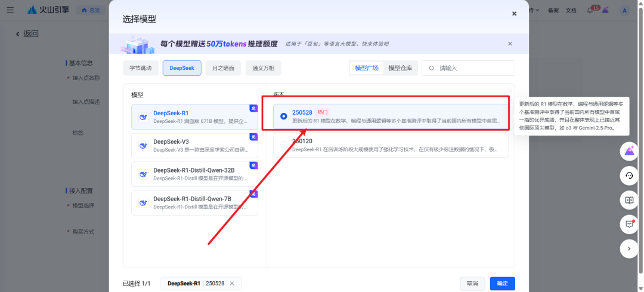This screenshot has width=644, height=292.
Task: Click the 接入点名称 label in background
Action: 86,78
